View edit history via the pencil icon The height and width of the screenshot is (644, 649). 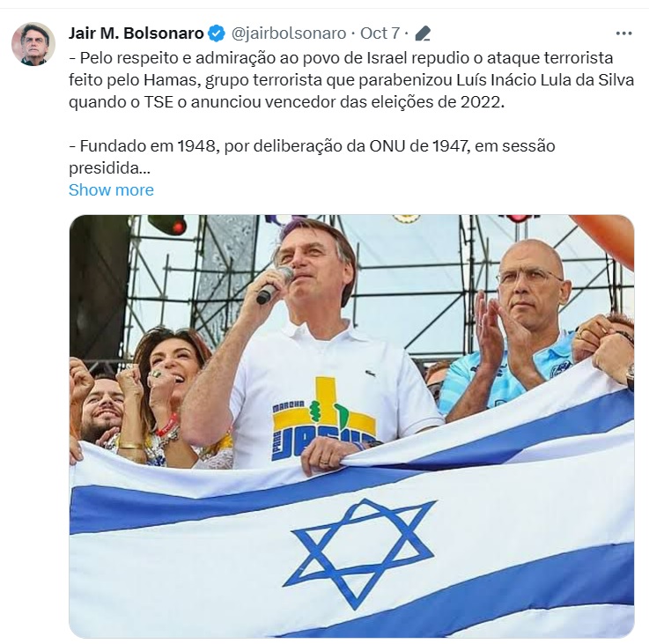click(423, 33)
